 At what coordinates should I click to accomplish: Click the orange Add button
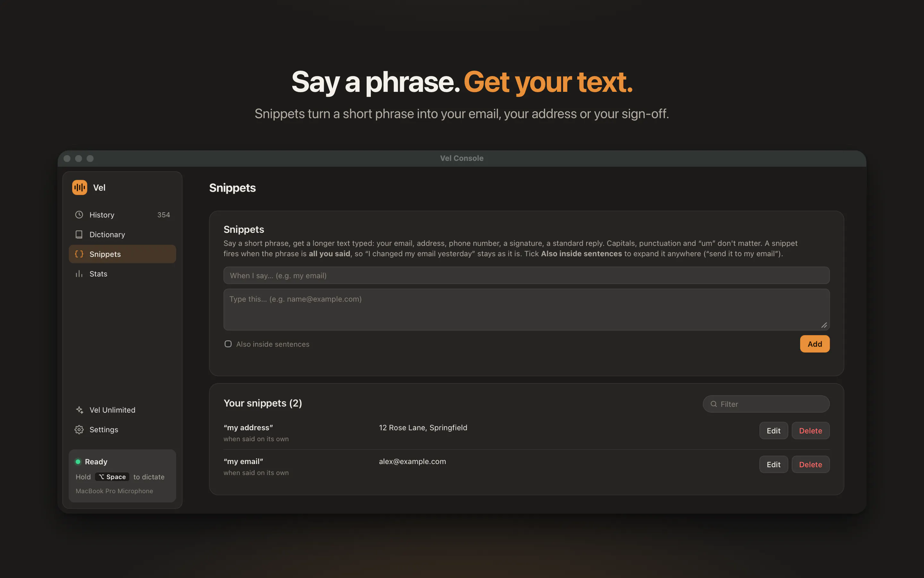tap(814, 344)
